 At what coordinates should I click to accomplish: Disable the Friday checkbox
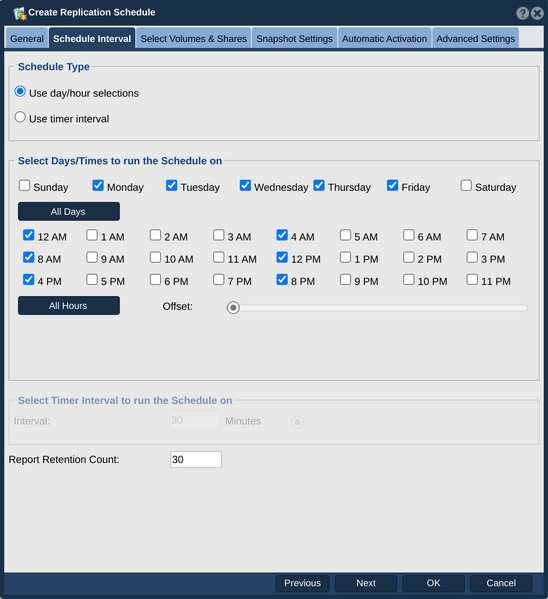[392, 185]
